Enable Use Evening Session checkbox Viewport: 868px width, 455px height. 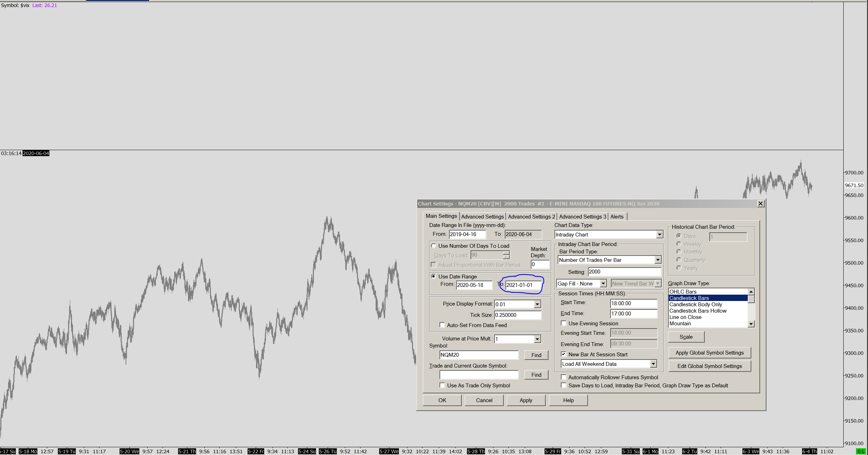coord(564,323)
